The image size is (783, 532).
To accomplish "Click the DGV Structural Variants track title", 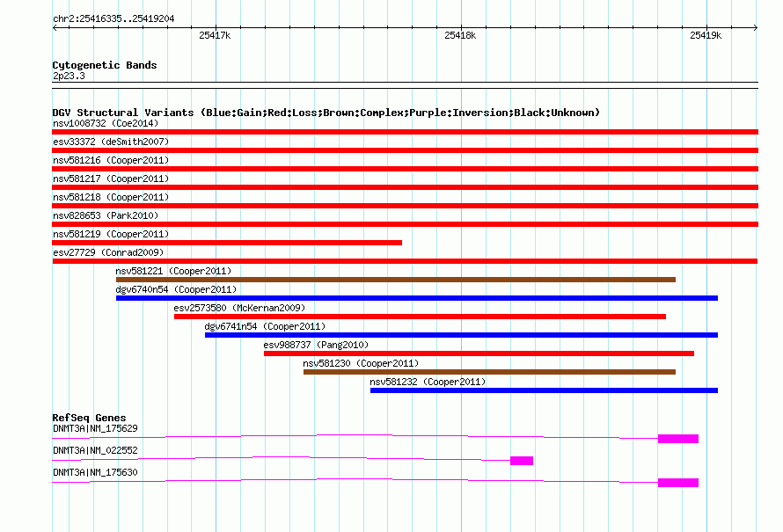I will pos(326,113).
